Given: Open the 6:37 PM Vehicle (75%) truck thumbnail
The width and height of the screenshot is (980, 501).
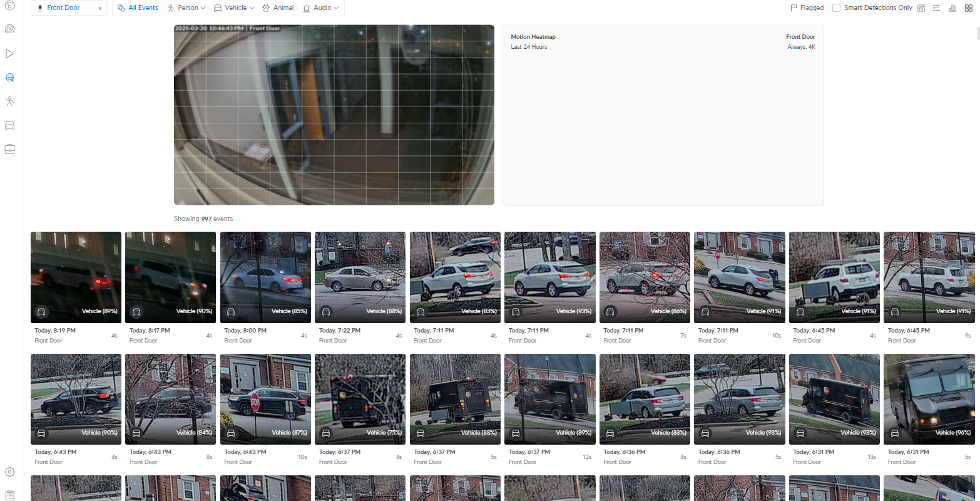Looking at the screenshot, I should click(x=360, y=399).
